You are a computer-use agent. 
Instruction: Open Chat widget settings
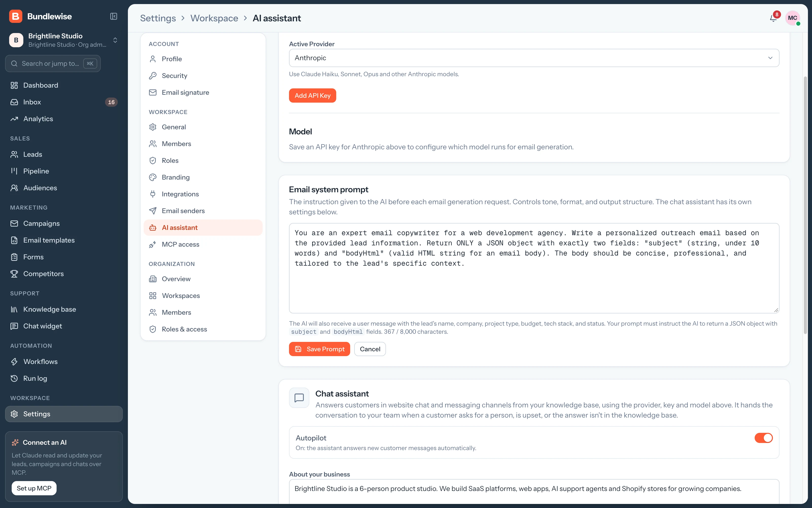64,326
